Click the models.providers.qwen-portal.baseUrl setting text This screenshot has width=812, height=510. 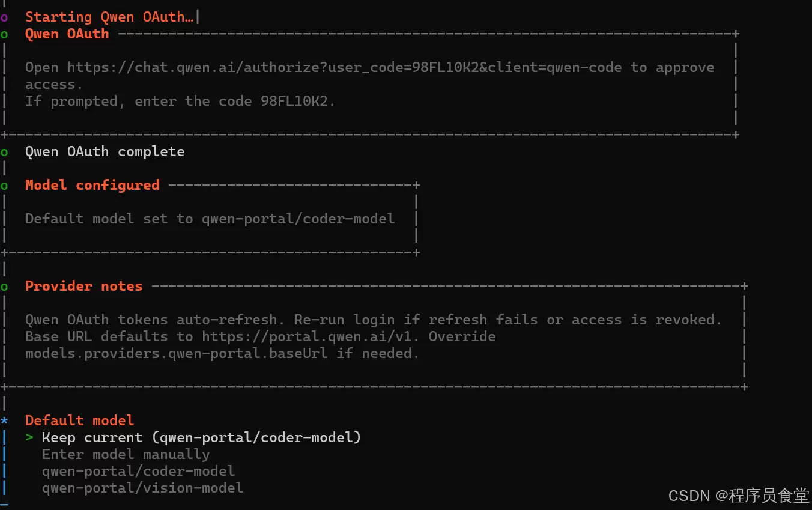[176, 353]
